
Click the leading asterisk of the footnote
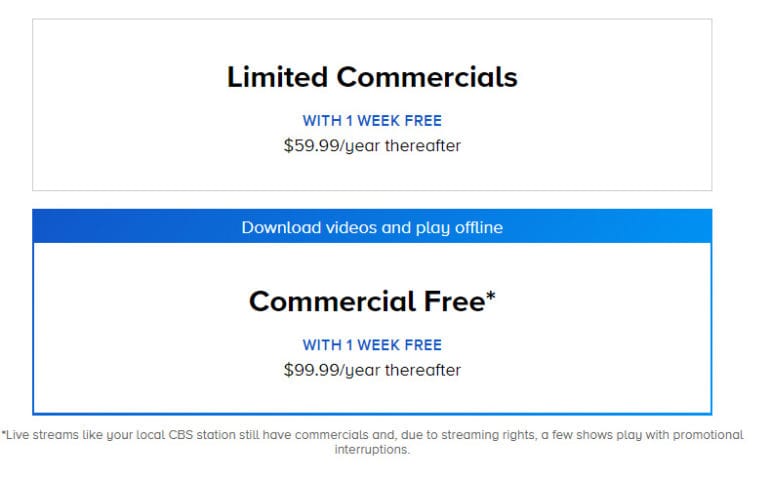pyautogui.click(x=4, y=434)
